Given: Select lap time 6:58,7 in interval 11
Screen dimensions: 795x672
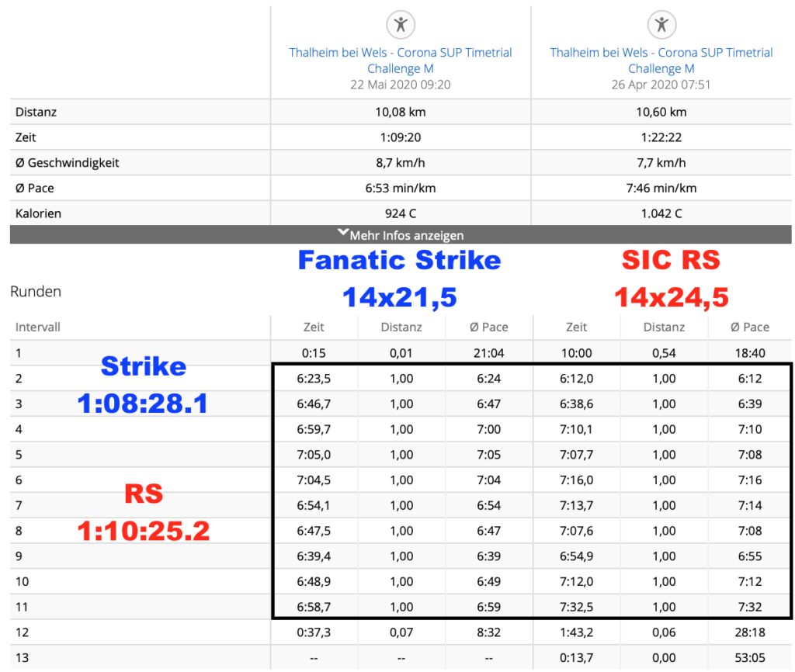Looking at the screenshot, I should point(314,607).
